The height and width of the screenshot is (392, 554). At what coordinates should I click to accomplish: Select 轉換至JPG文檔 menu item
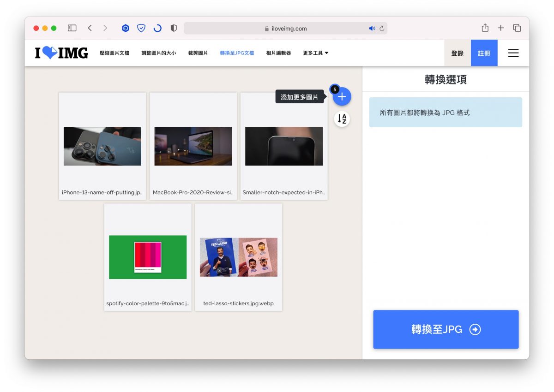[x=237, y=53]
